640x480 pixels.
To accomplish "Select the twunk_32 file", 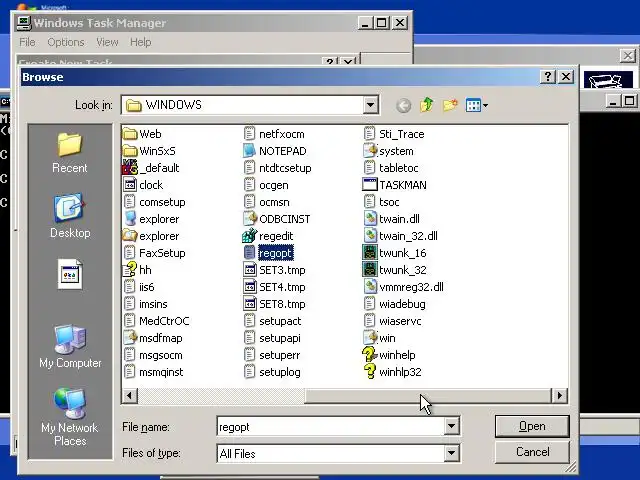I will coord(394,270).
